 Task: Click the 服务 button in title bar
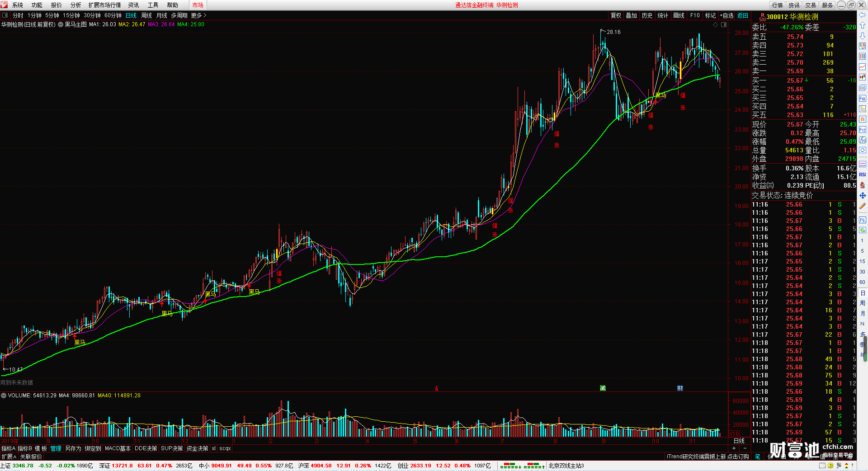828,5
